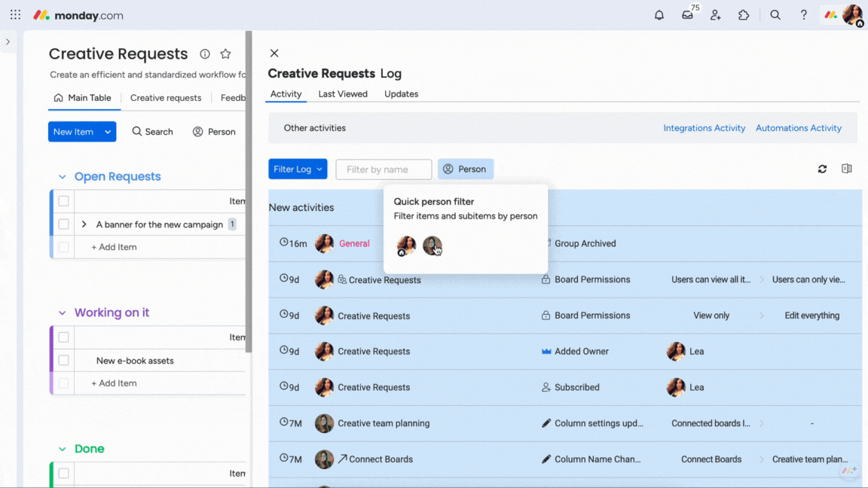This screenshot has width=868, height=488.
Task: Open Automations Activity
Action: (799, 127)
